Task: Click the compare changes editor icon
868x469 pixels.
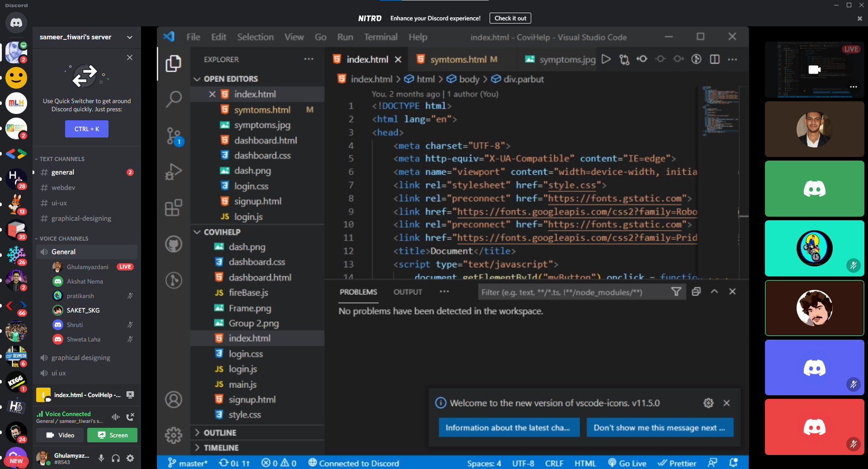Action: (624, 59)
